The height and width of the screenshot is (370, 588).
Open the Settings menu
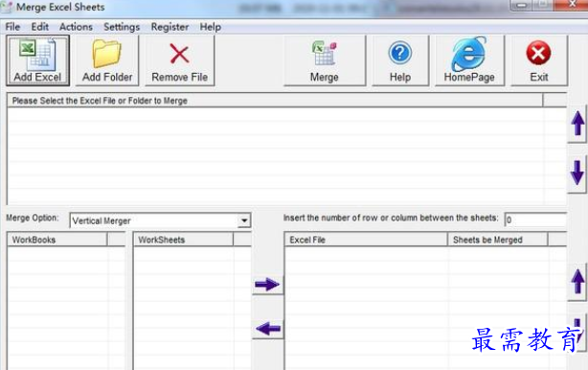(x=122, y=27)
